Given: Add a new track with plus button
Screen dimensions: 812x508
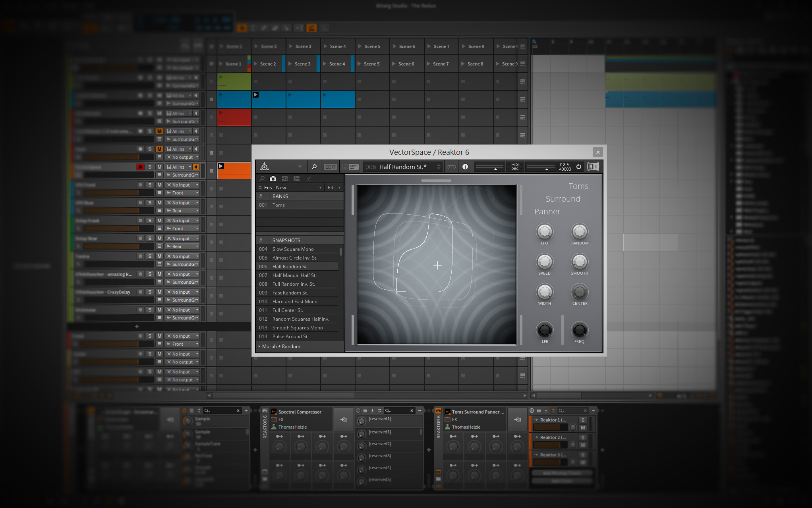Looking at the screenshot, I should point(137,326).
